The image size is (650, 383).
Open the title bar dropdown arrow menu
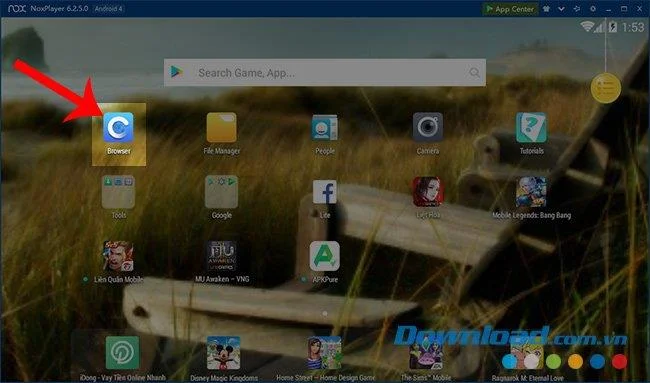point(561,9)
